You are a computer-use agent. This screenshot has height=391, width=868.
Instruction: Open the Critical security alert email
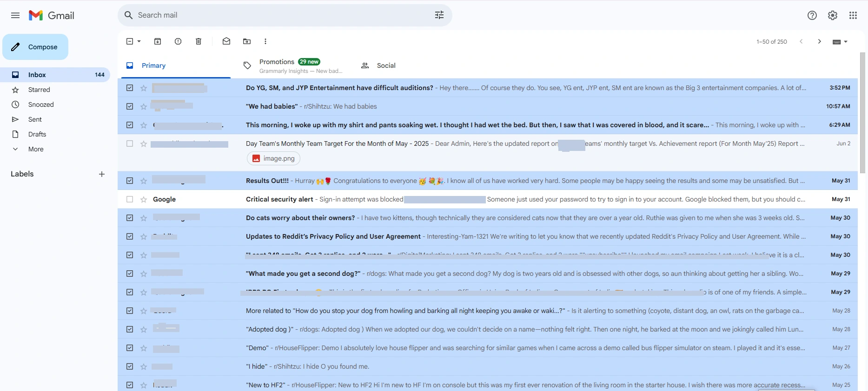coord(488,199)
